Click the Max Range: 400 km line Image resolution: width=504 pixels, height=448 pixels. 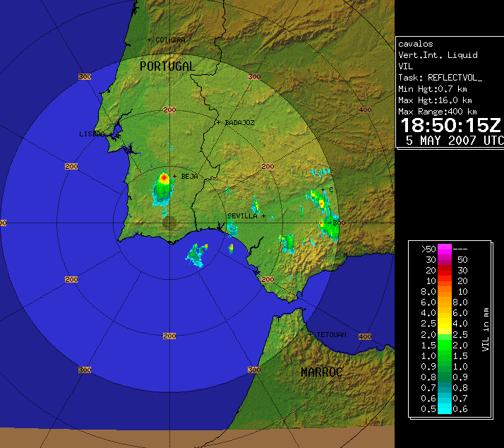[438, 112]
